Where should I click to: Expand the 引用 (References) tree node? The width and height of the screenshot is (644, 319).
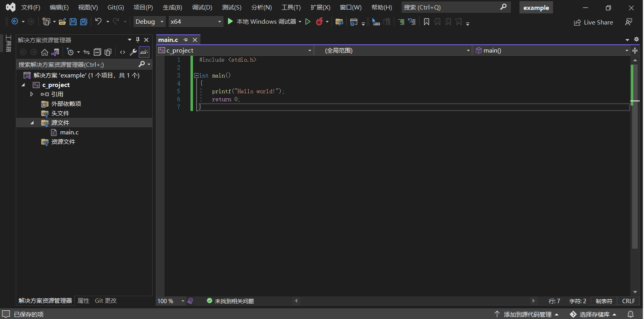pos(32,94)
